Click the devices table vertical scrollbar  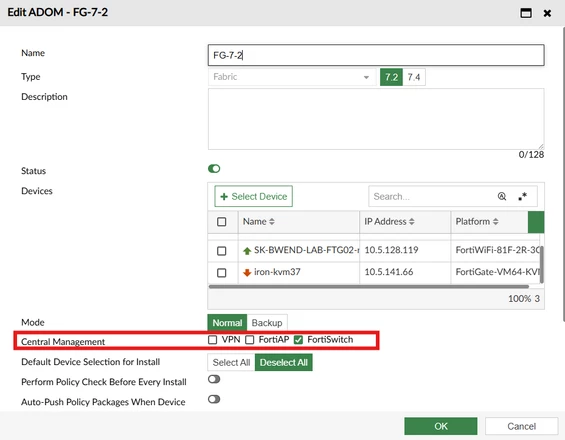pos(542,265)
